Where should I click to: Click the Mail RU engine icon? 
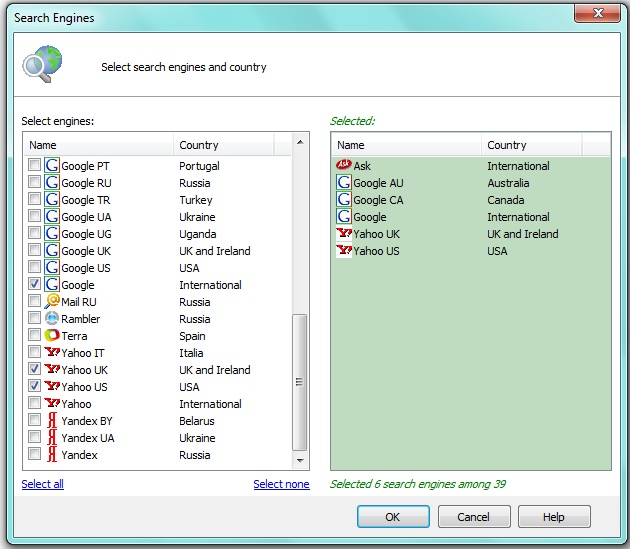coord(52,301)
